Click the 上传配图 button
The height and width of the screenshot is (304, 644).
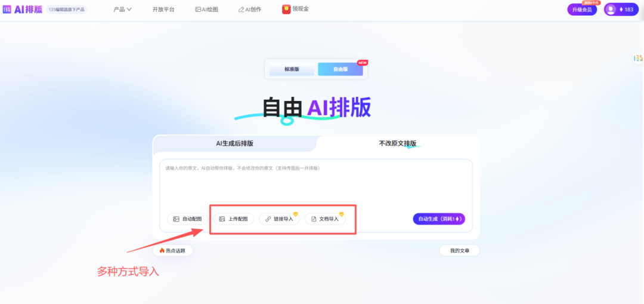[233, 219]
